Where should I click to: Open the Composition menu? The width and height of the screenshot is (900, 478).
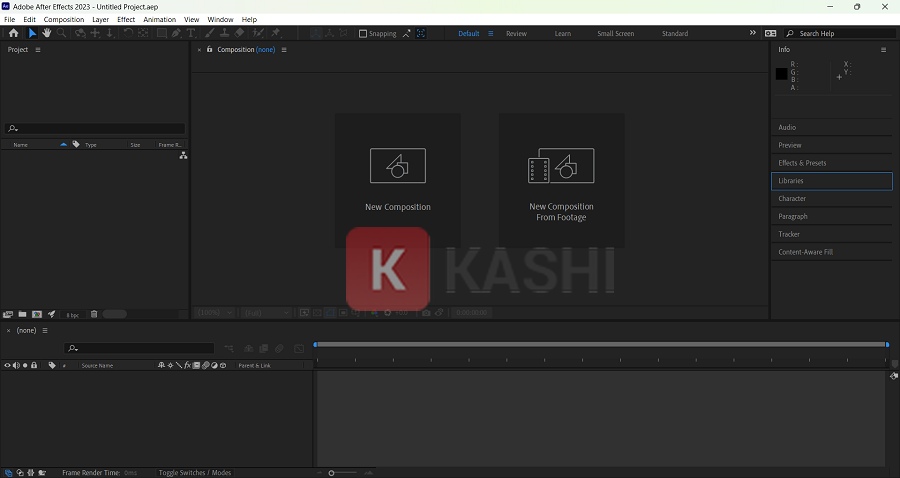pos(64,20)
